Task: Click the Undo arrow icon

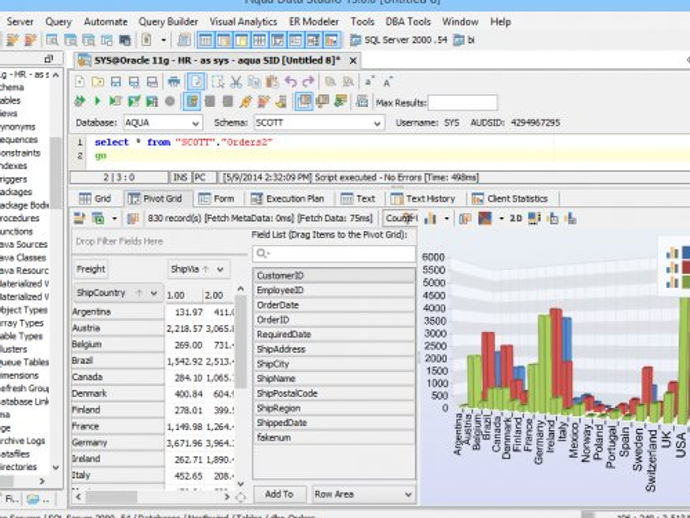Action: click(290, 82)
